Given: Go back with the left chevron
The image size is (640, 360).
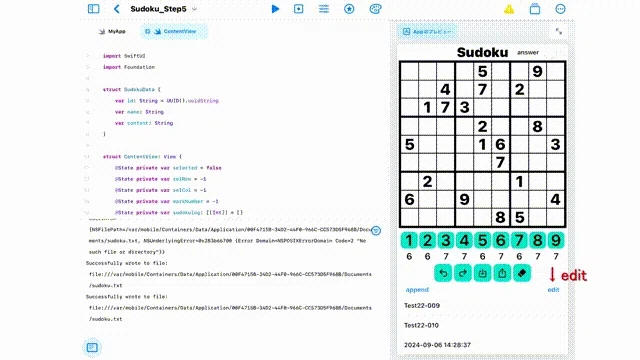Looking at the screenshot, I should 117,9.
